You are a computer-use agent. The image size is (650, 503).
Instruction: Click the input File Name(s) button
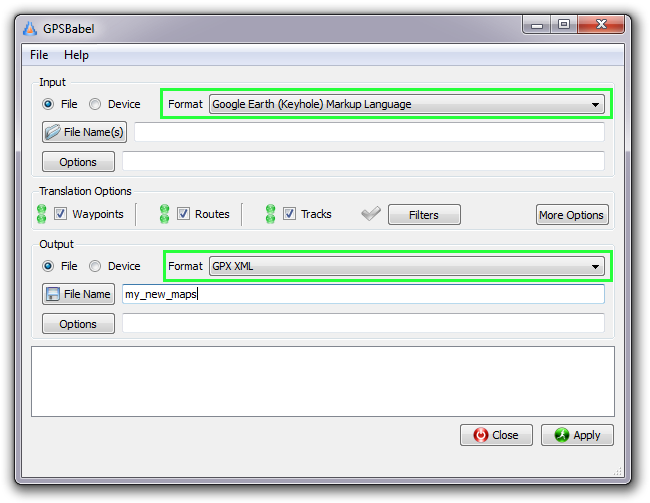pos(85,132)
